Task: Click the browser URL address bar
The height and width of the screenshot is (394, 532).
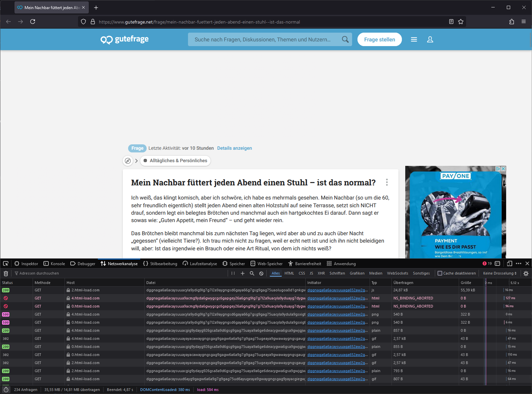Action: pos(272,22)
